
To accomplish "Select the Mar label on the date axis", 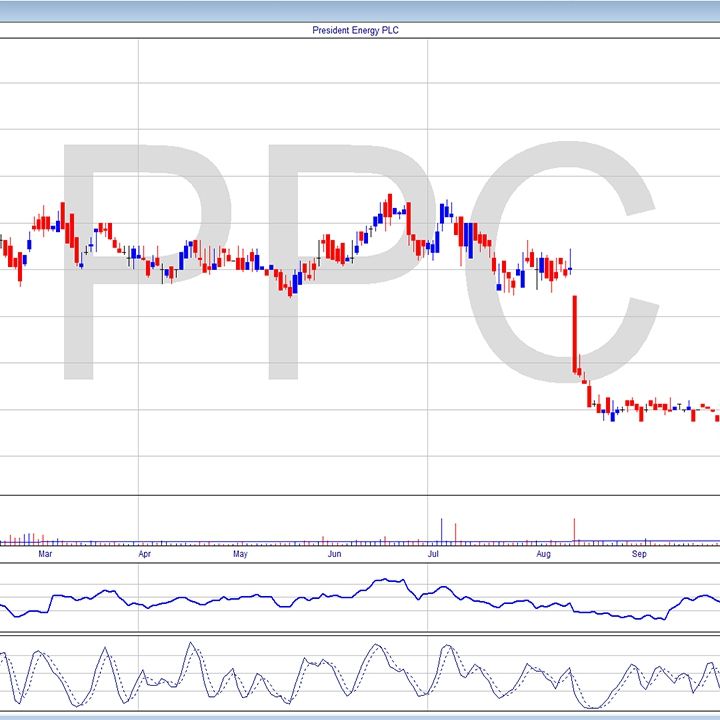I will pos(44,553).
